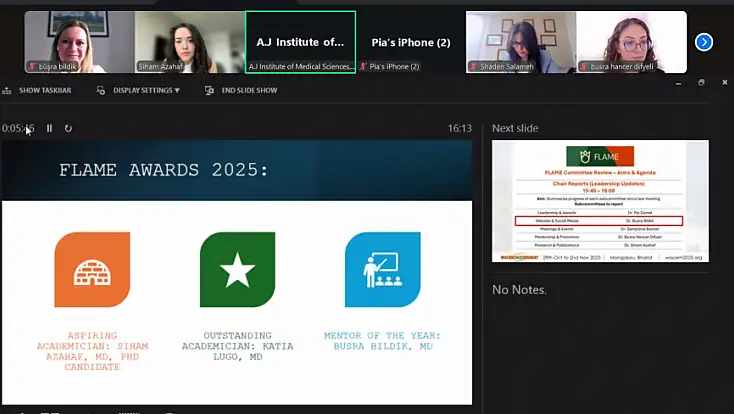Select Shaden Salameh's video tile

coord(520,42)
